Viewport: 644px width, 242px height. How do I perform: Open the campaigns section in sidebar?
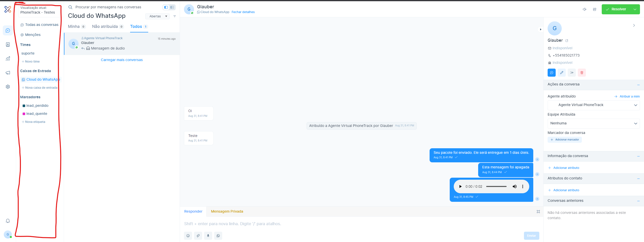pos(8,73)
